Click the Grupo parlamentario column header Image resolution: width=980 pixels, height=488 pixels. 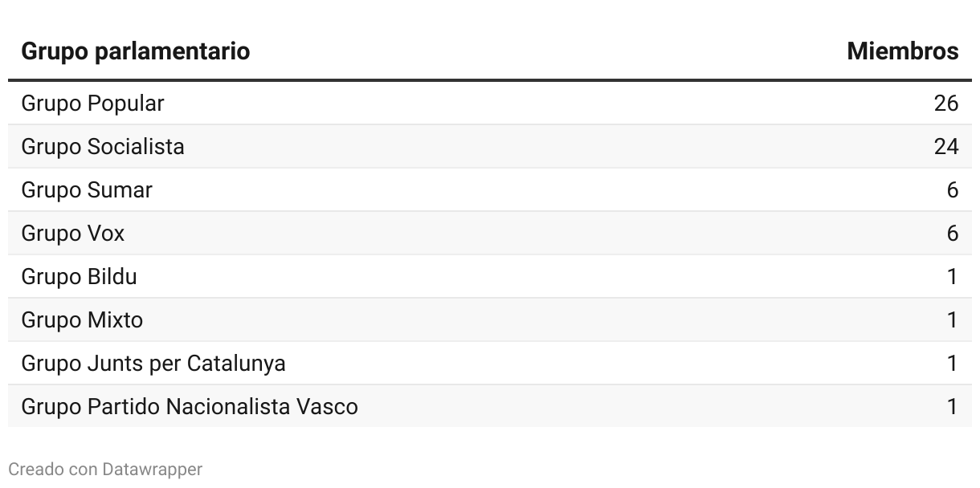tap(136, 51)
